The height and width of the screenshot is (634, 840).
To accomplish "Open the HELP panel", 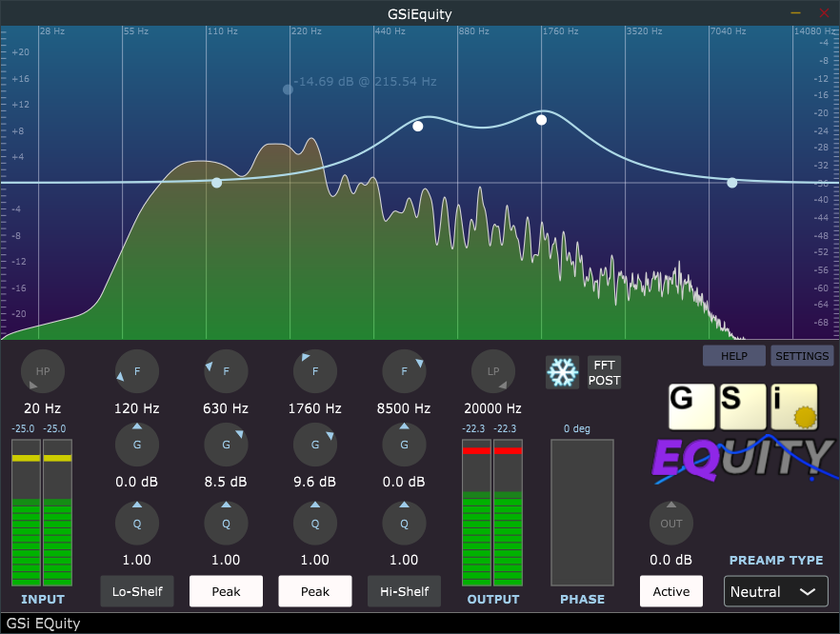I will (733, 355).
